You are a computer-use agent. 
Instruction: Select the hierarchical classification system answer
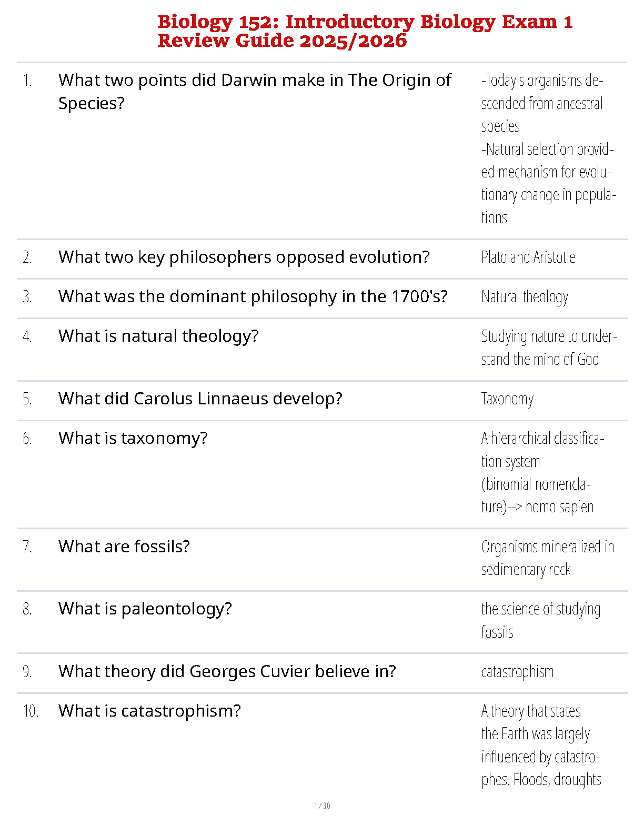click(542, 472)
